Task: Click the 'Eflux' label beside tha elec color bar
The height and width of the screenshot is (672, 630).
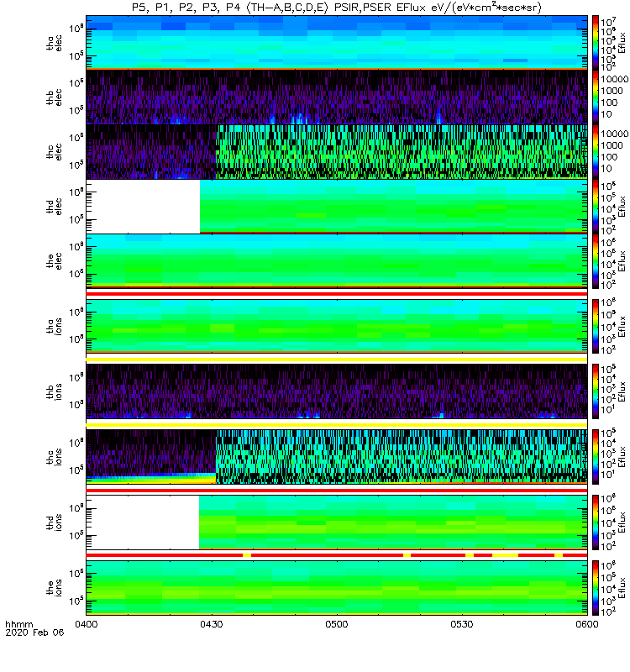Action: [622, 43]
